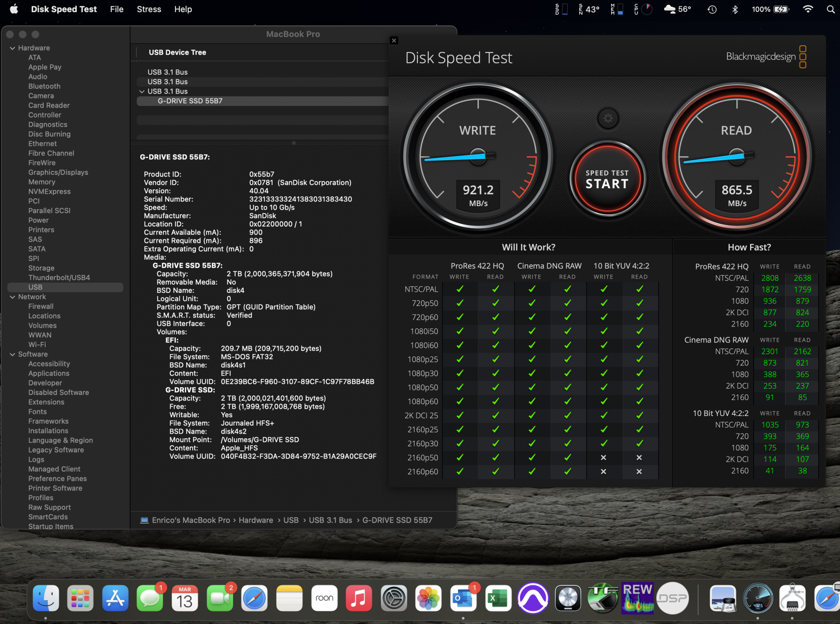Screen dimensions: 840x624
Task: Open the Disk Speed Test settings gear
Action: tap(608, 118)
